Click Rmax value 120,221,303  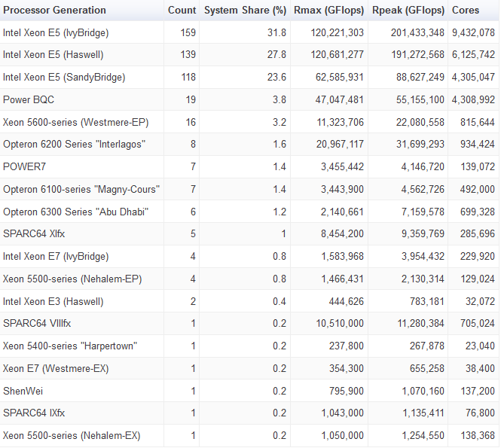click(337, 32)
